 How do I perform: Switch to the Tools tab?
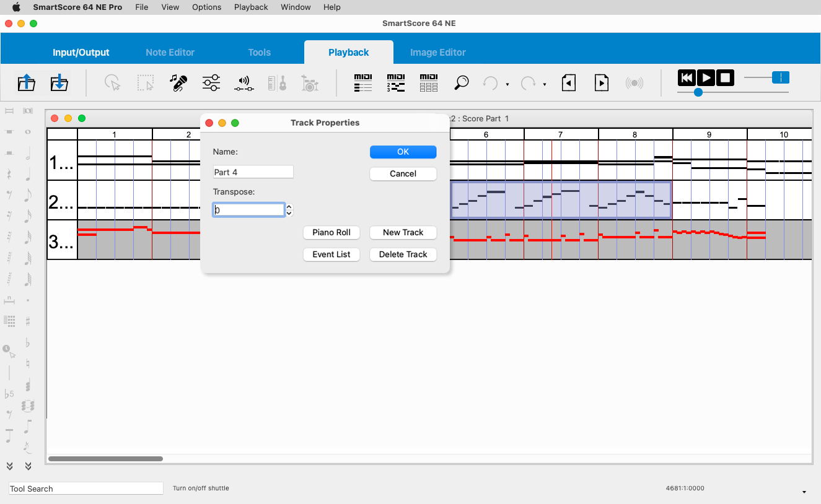coord(260,53)
